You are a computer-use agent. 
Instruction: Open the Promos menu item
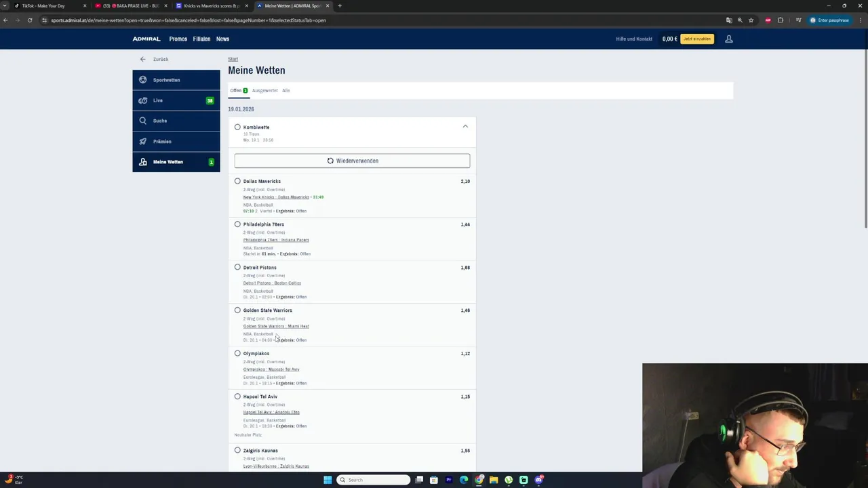(178, 39)
